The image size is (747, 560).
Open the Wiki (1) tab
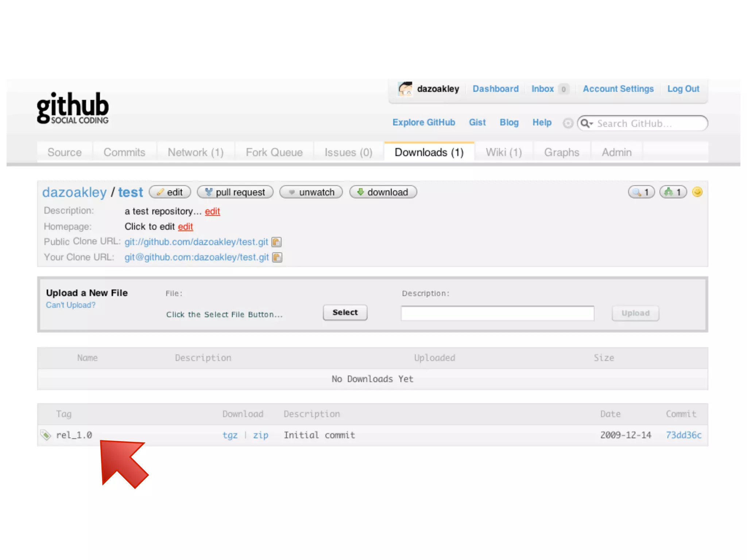tap(503, 152)
